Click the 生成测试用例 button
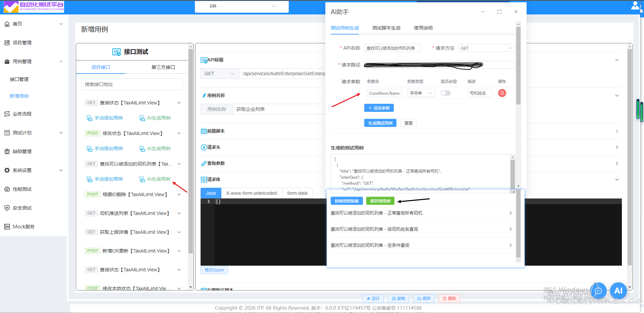This screenshot has height=313, width=644. tap(380, 123)
